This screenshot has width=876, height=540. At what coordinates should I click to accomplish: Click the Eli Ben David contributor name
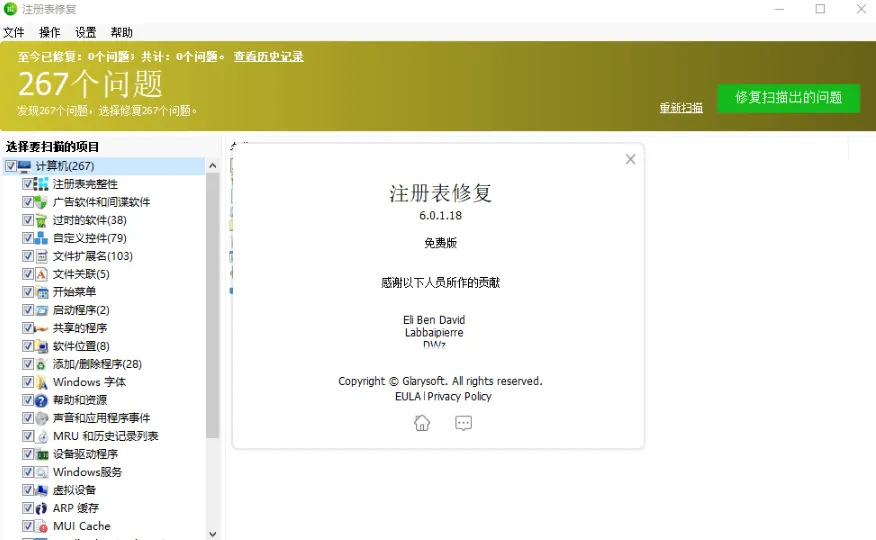click(434, 320)
